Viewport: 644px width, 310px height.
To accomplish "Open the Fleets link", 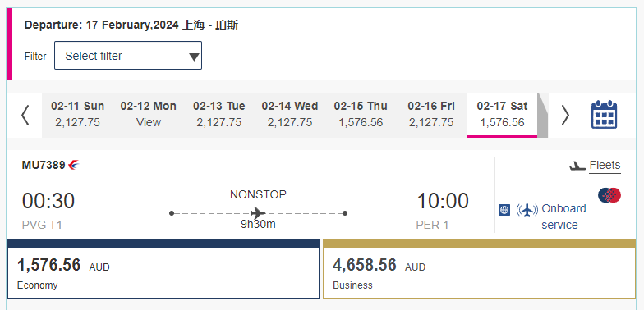I will click(x=605, y=166).
